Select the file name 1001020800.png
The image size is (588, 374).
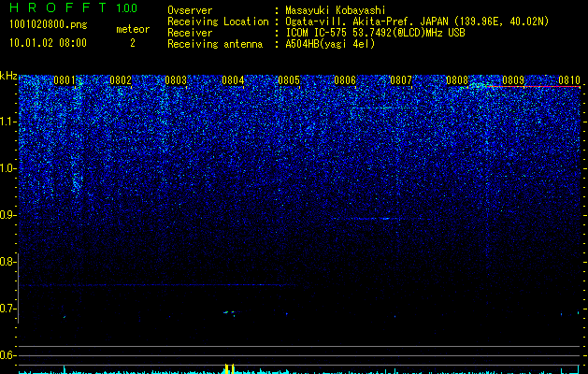49,25
